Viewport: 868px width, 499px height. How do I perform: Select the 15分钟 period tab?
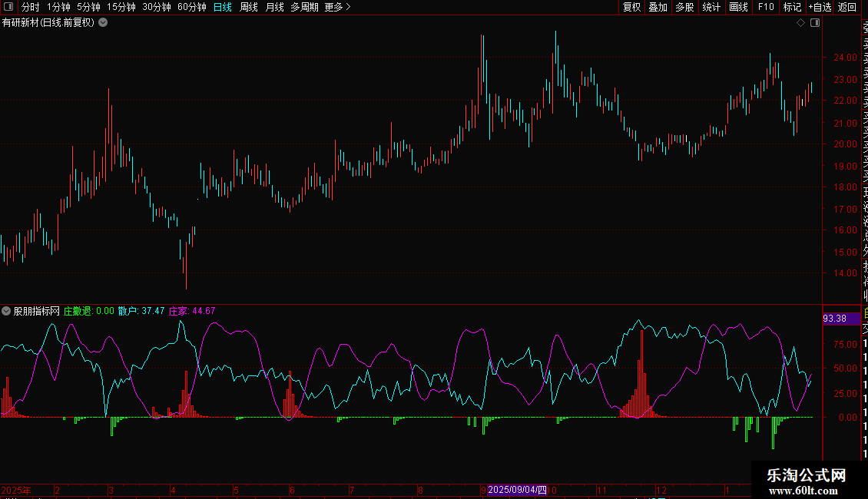[x=121, y=7]
